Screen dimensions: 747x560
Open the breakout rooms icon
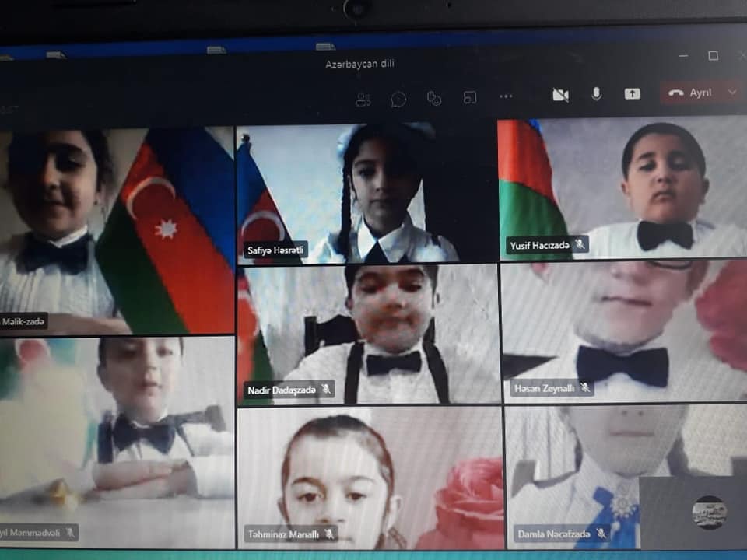(x=470, y=98)
